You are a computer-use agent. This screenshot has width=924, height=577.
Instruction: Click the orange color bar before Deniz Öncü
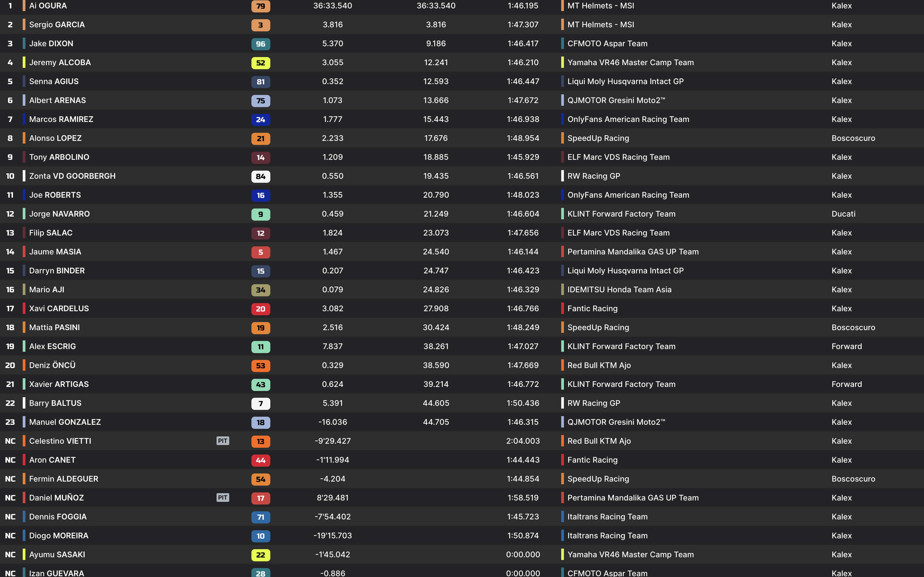click(24, 365)
